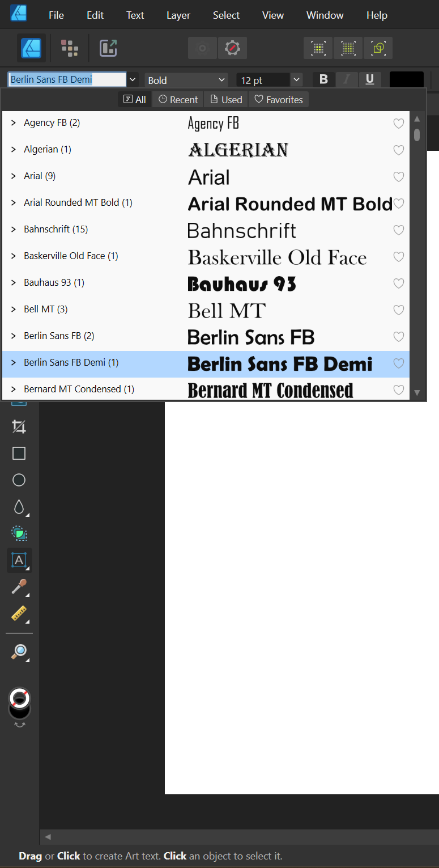This screenshot has width=439, height=868.
Task: Open the File menu
Action: (x=56, y=15)
